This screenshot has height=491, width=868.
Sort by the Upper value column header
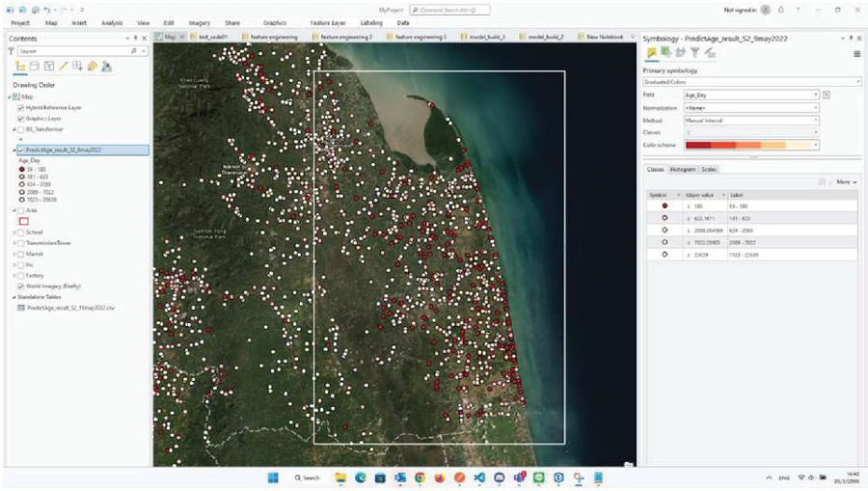705,196
